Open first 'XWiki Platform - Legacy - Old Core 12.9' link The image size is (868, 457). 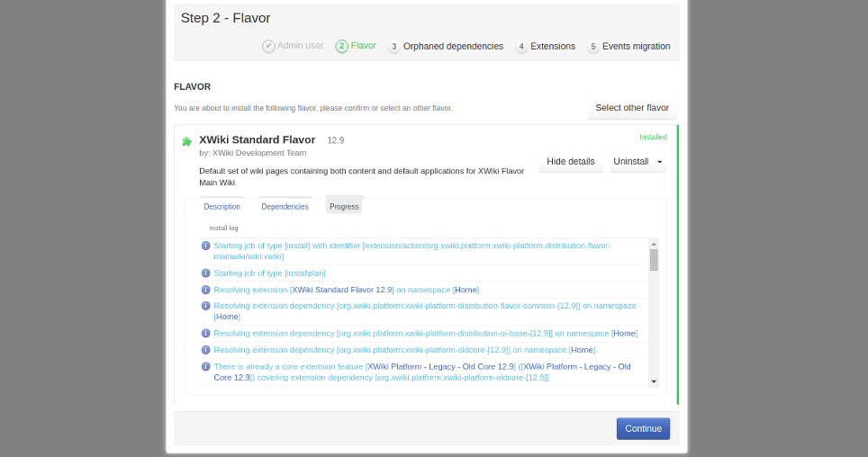(x=441, y=367)
